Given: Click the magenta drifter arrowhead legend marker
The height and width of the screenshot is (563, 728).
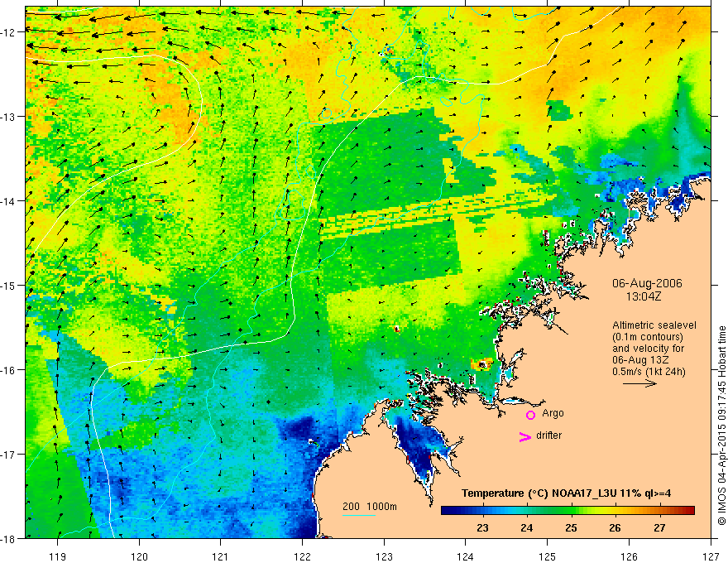Looking at the screenshot, I should pos(525,436).
